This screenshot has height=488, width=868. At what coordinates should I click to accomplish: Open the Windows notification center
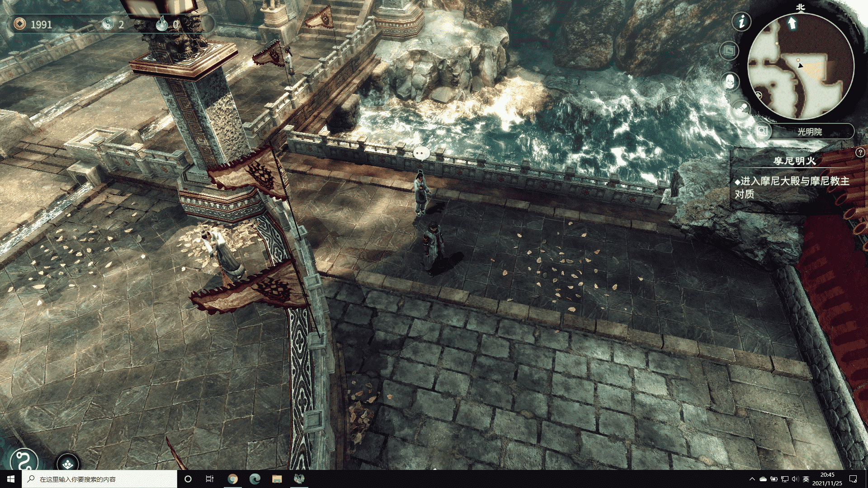[x=853, y=479]
